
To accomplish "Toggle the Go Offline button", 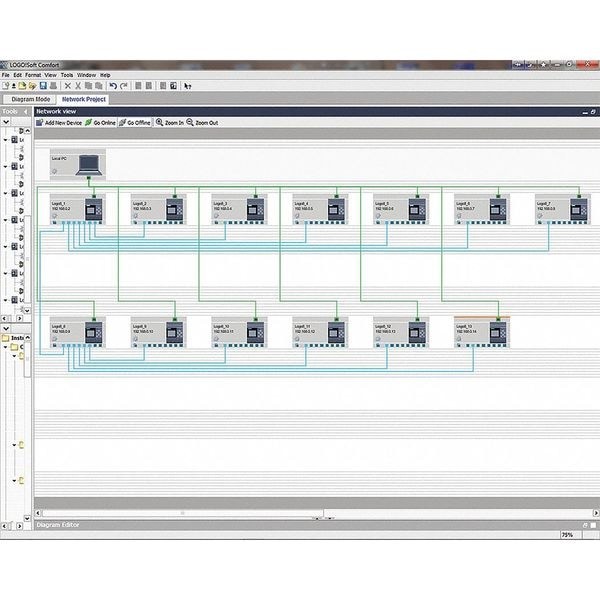I will point(134,122).
